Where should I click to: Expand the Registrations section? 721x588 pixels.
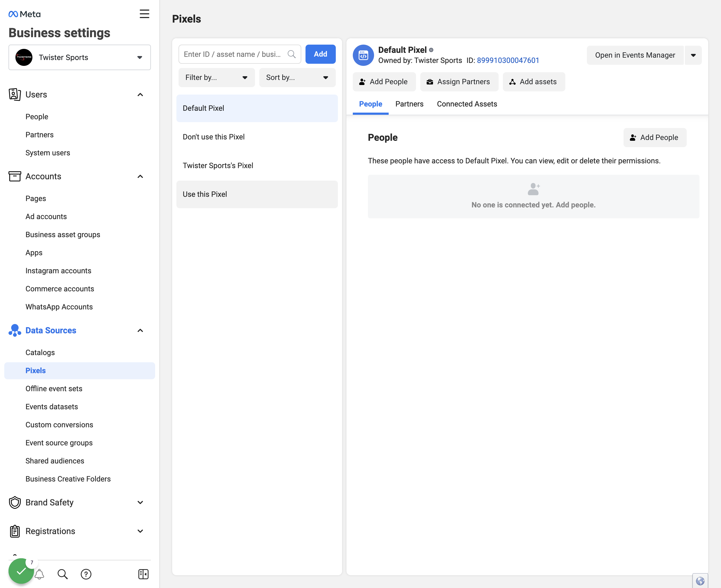point(140,531)
